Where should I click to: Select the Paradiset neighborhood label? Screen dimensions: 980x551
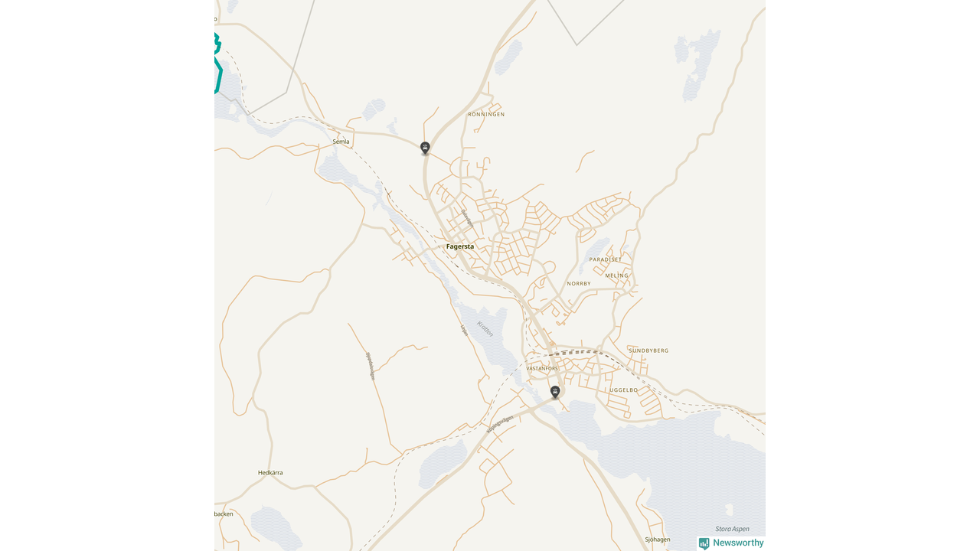tap(606, 259)
